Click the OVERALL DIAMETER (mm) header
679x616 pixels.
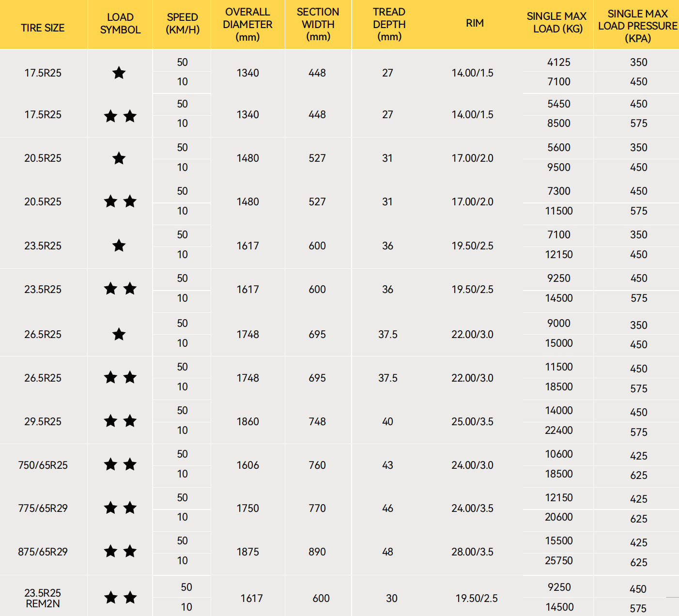click(247, 24)
